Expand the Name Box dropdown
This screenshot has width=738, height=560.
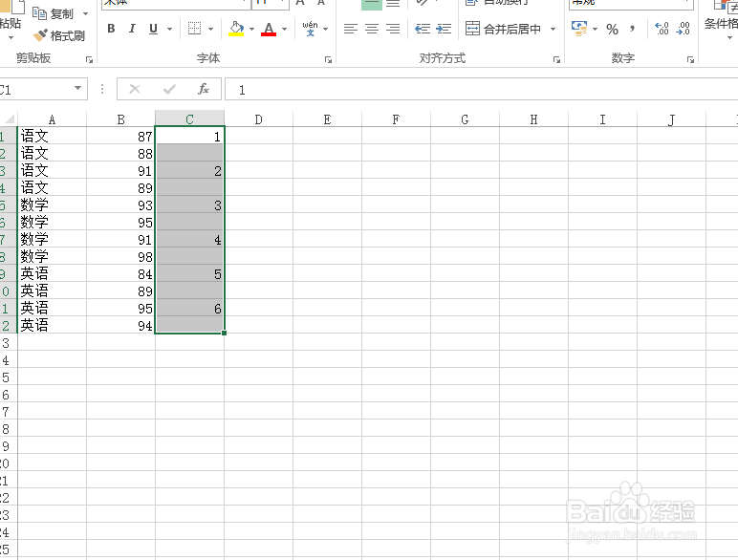[x=77, y=89]
